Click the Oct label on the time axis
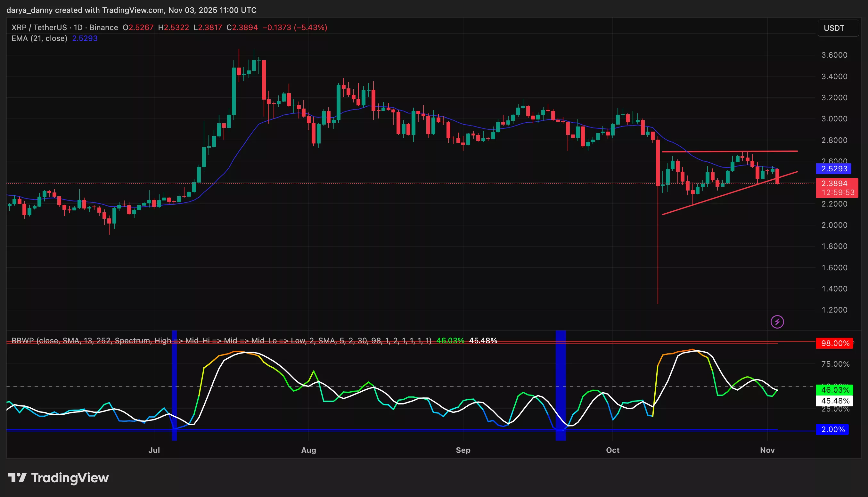 [x=613, y=450]
